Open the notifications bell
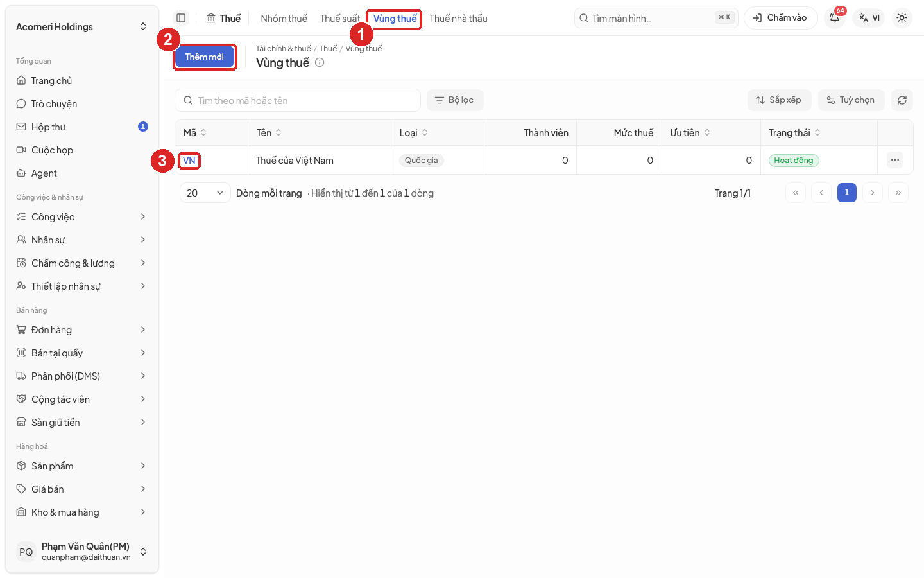Image resolution: width=924 pixels, height=578 pixels. 835,18
